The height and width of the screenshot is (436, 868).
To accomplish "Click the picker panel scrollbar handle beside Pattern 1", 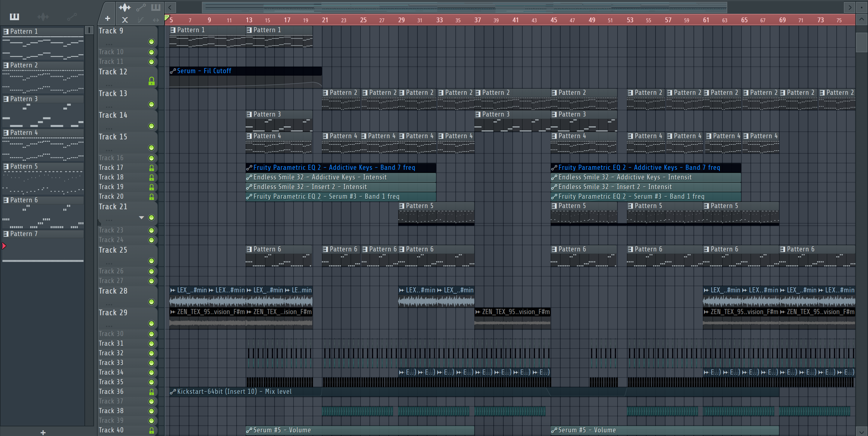I will [89, 30].
